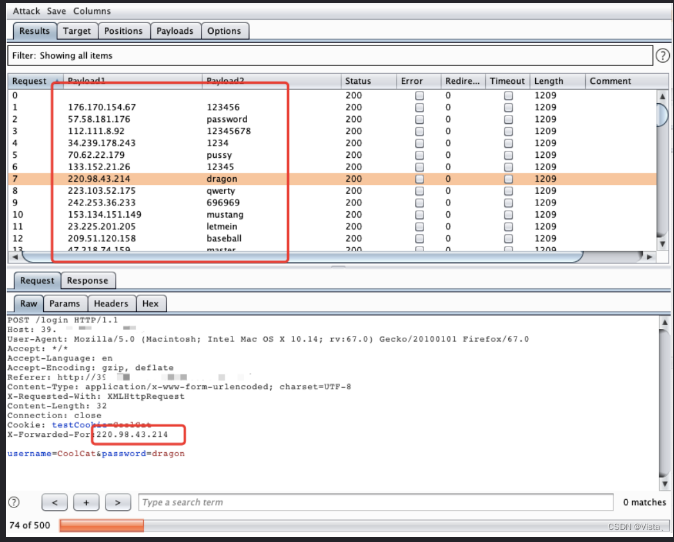Switch to the Raw view tab
This screenshot has height=542, width=674.
[29, 303]
